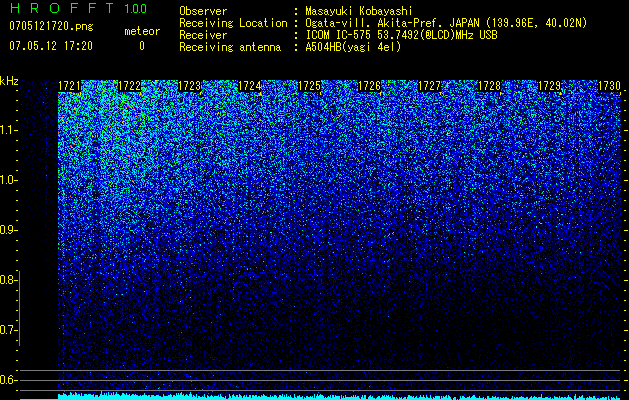Click the 1722 time marker

[130, 86]
